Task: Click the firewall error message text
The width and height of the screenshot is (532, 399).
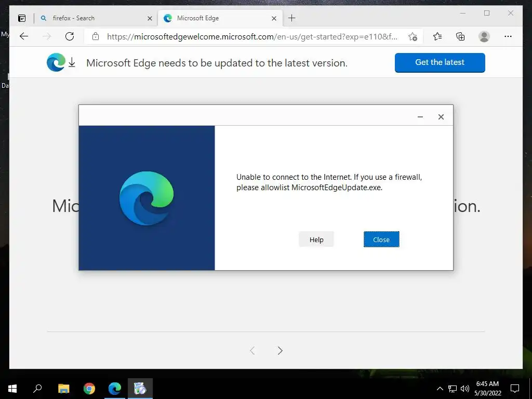Action: point(329,182)
